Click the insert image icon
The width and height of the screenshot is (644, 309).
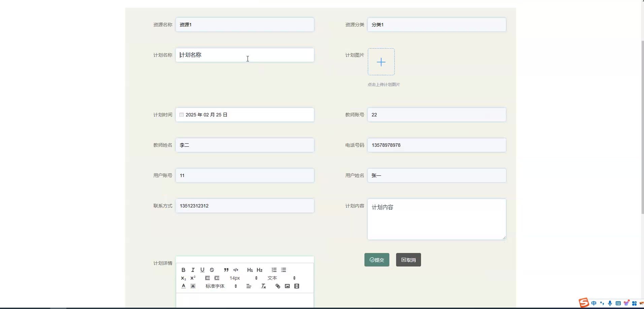[x=287, y=286]
